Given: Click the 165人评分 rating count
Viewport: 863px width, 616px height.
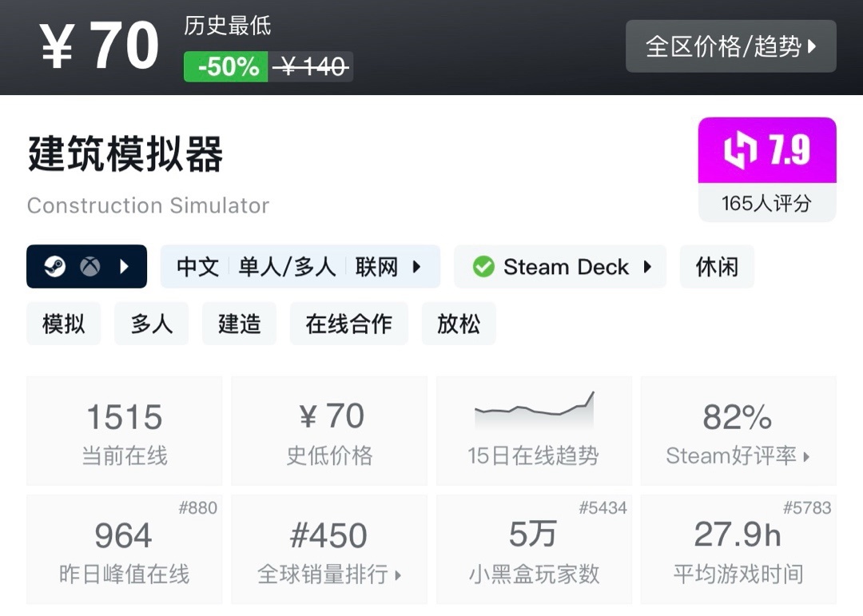Looking at the screenshot, I should [766, 203].
